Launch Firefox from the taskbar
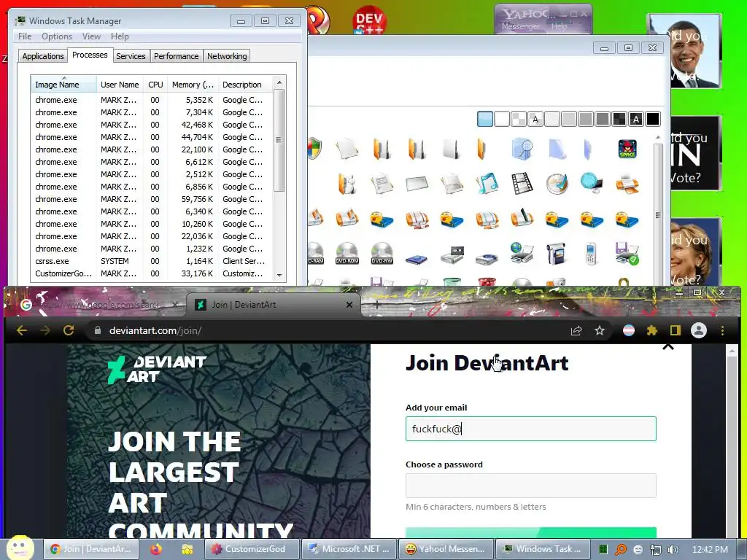The height and width of the screenshot is (560, 747). click(156, 549)
